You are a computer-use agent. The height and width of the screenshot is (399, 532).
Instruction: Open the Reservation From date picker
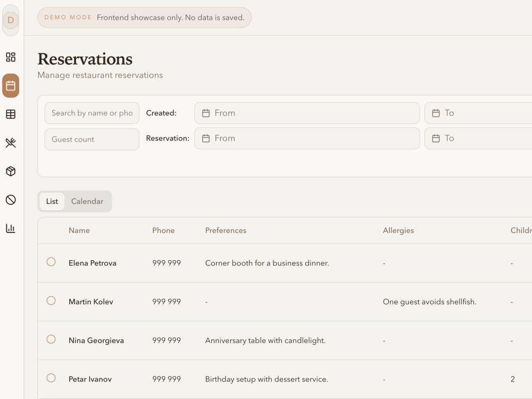point(307,138)
